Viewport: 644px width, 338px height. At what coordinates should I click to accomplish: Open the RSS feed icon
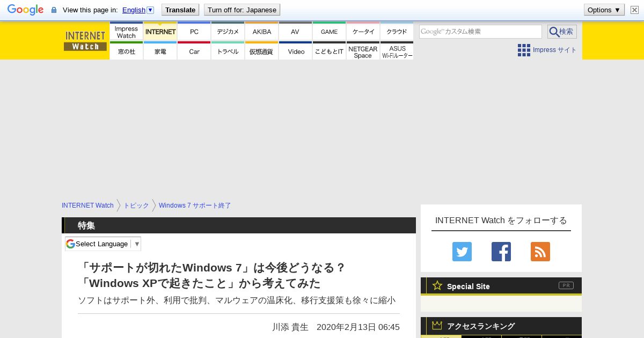[540, 252]
